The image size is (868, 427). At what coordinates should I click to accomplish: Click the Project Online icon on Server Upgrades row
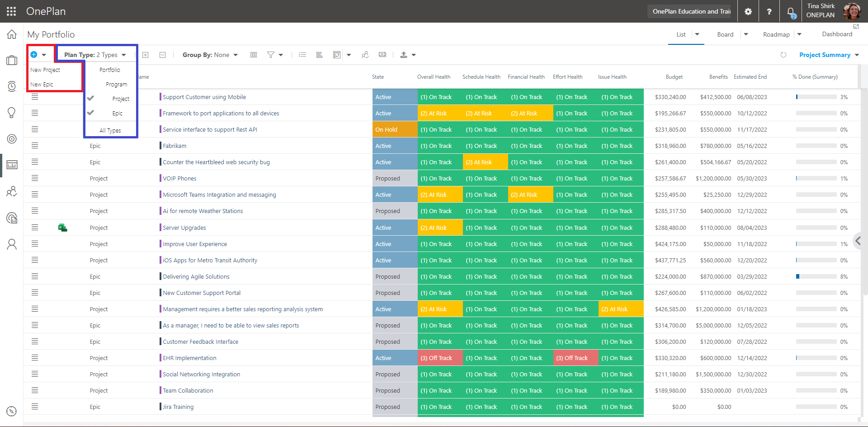click(x=63, y=228)
